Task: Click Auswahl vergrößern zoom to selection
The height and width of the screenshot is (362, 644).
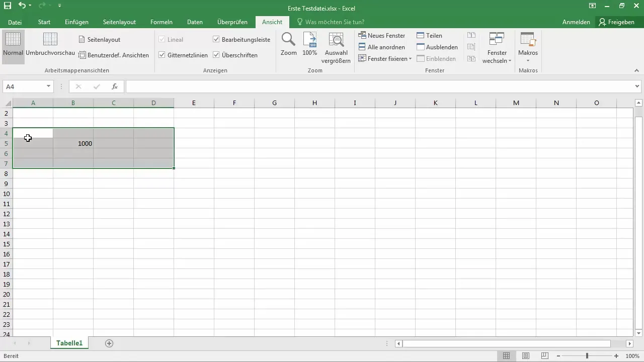Action: [x=336, y=48]
